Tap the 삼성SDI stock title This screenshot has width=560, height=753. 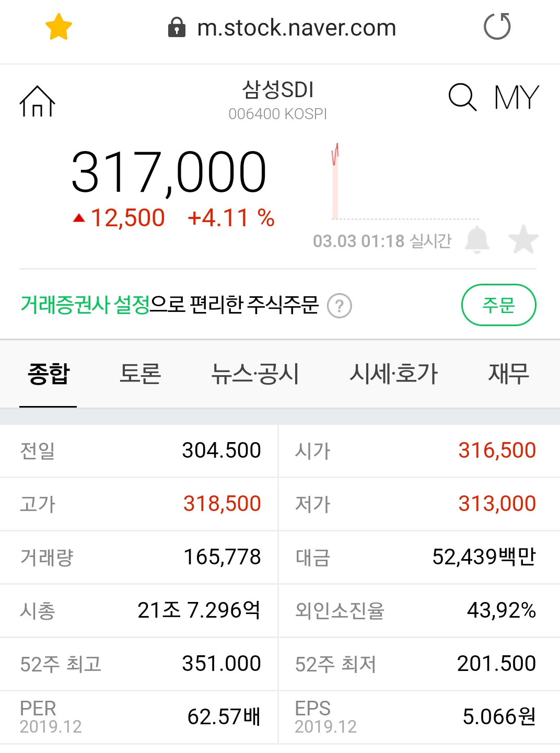(277, 90)
